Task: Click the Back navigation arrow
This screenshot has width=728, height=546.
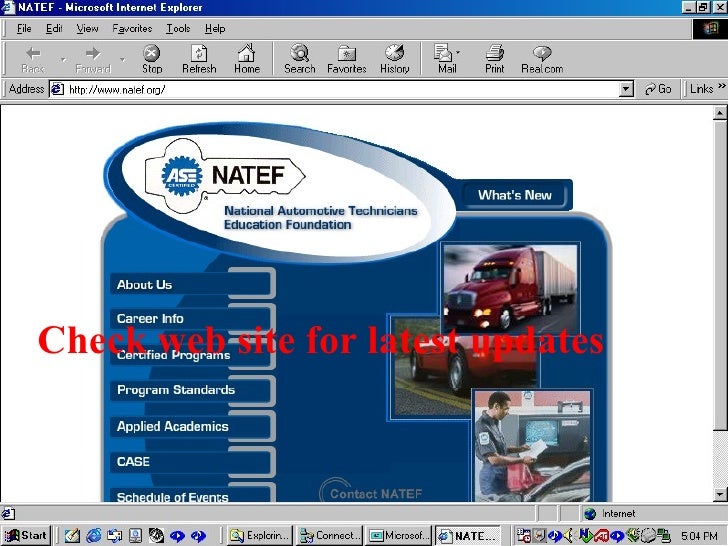Action: coord(33,59)
